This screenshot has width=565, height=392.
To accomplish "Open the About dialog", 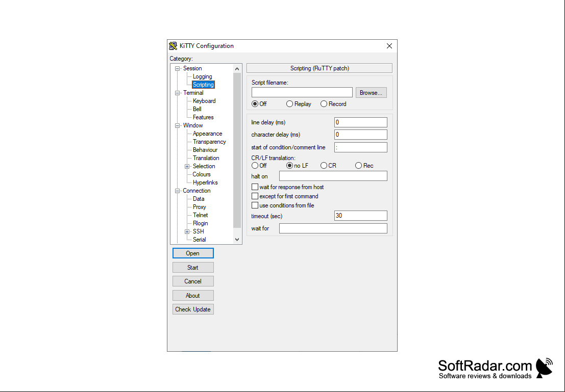I will (193, 296).
